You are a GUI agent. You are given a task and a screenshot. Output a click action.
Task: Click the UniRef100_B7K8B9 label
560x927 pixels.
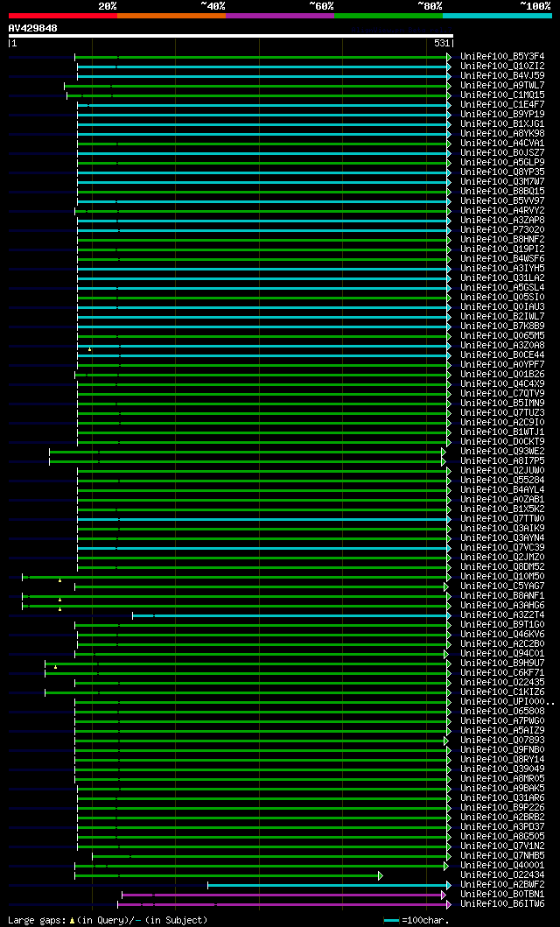tap(503, 326)
